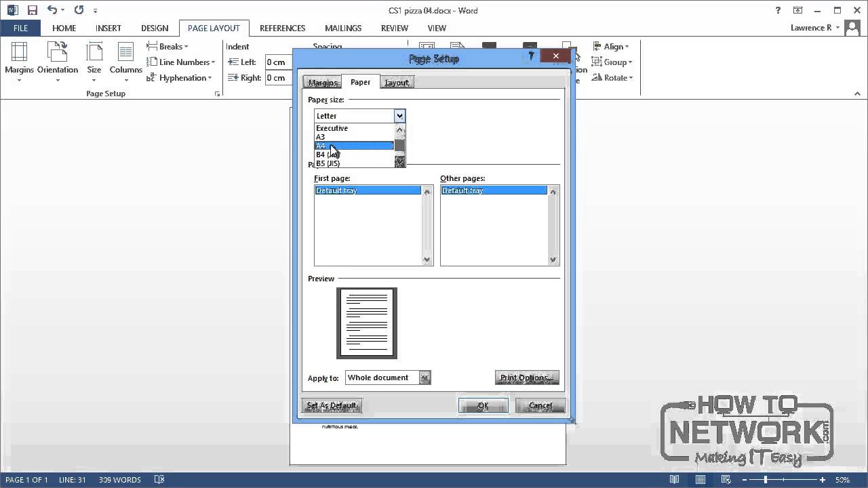
Task: Click the Undo arrow icon
Action: point(52,10)
